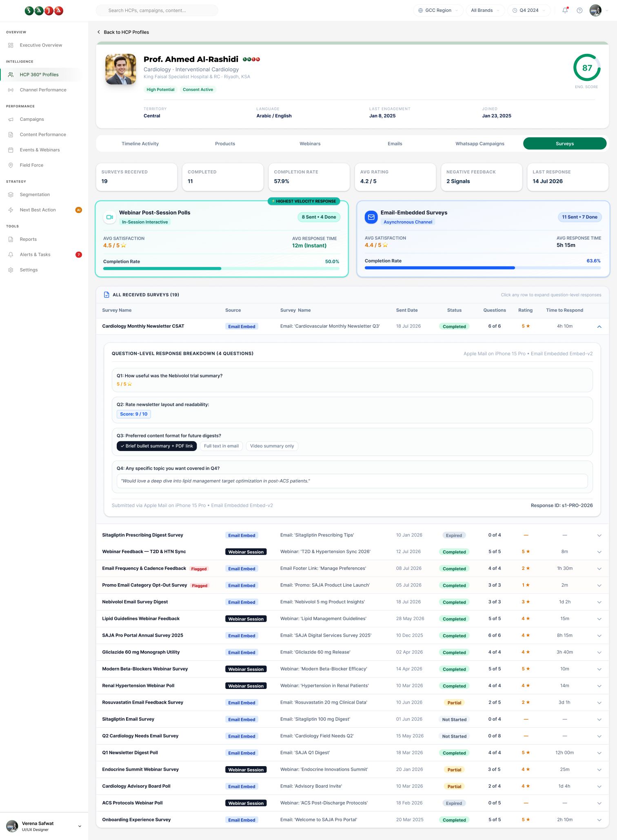This screenshot has height=840, width=617.
Task: Click the search HCPs input field
Action: click(157, 10)
